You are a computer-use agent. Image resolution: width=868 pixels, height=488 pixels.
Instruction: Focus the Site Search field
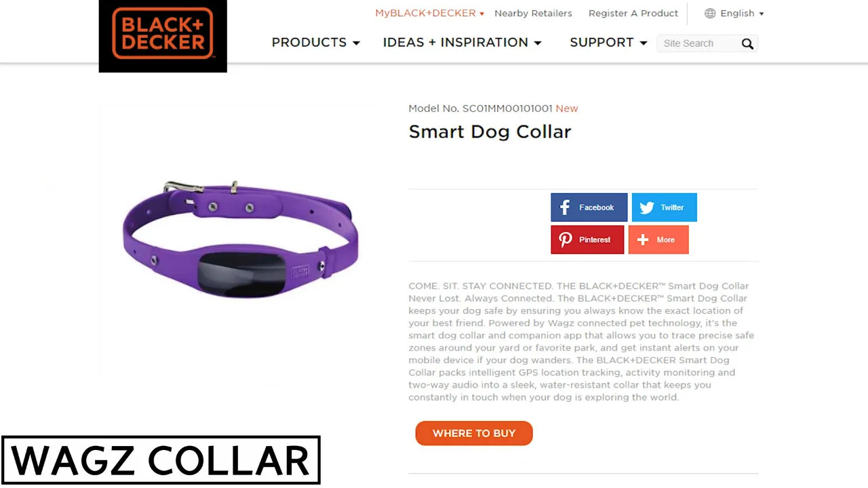[x=698, y=43]
